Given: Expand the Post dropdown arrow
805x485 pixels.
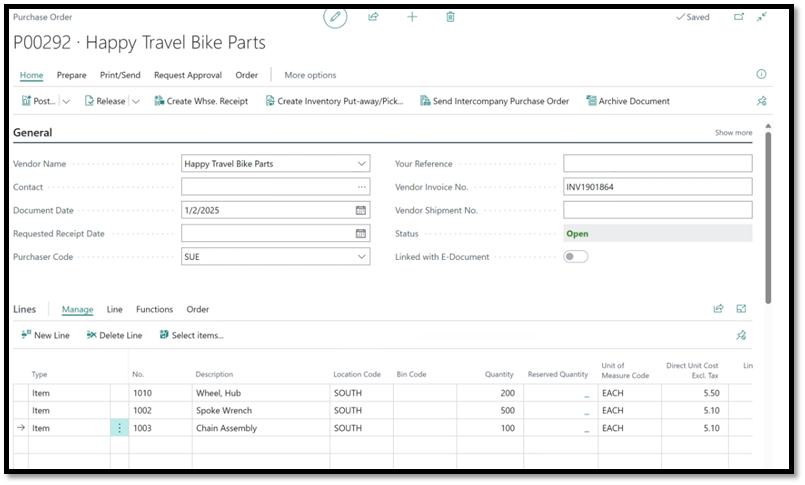Looking at the screenshot, I should point(66,101).
